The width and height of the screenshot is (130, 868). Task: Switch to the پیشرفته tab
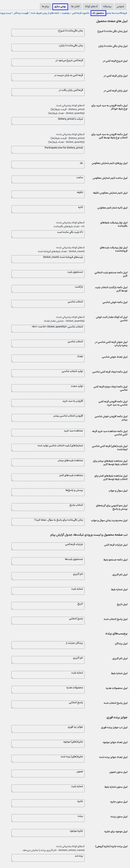[107, 6]
